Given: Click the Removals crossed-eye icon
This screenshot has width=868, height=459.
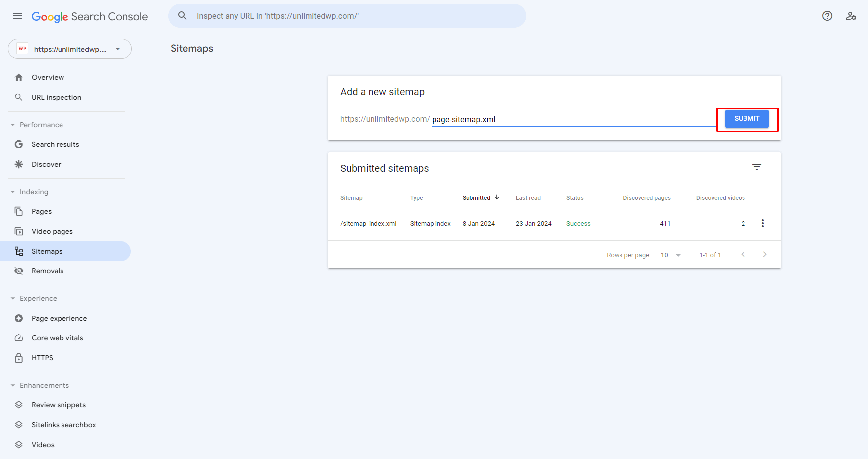Looking at the screenshot, I should (19, 271).
